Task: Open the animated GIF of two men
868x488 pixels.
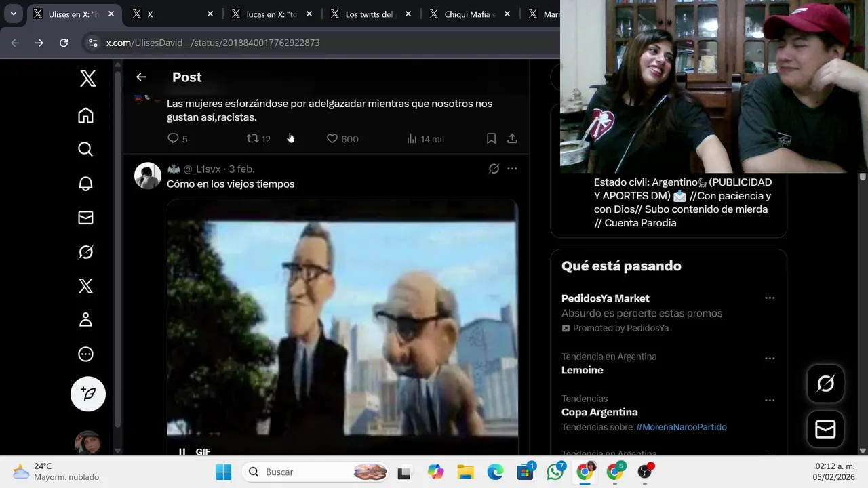Action: click(342, 327)
